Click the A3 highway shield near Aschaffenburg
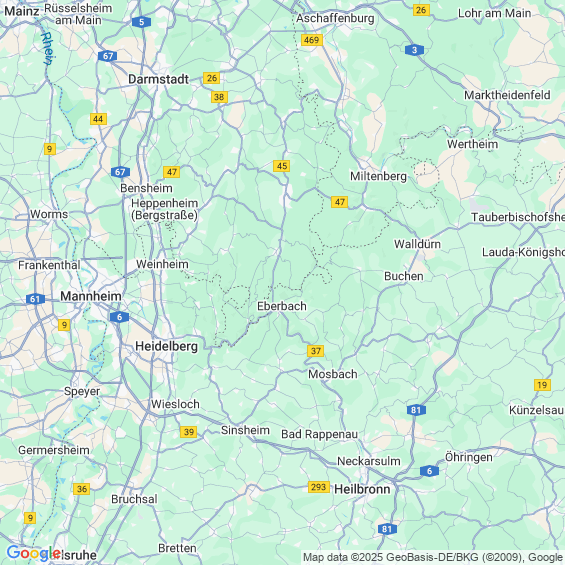565x565 pixels. tap(414, 50)
